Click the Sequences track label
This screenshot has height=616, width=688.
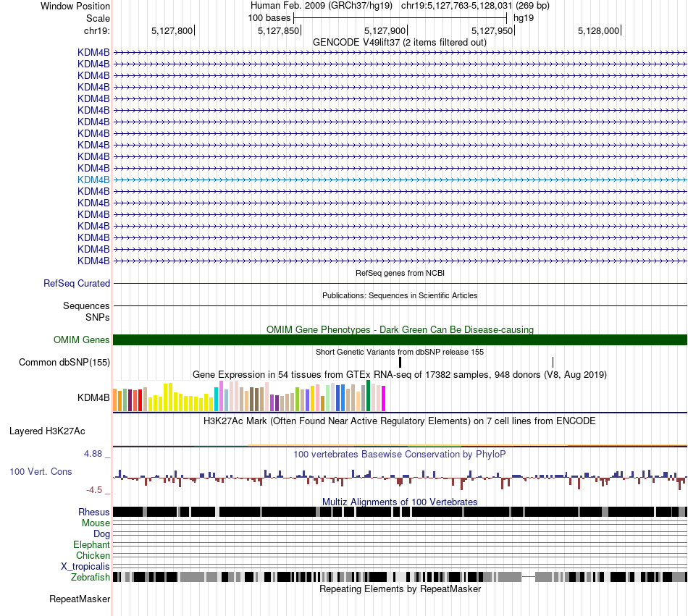86,305
